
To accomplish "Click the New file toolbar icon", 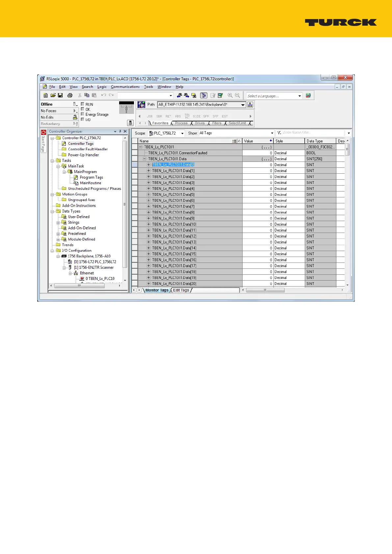I will (x=46, y=95).
